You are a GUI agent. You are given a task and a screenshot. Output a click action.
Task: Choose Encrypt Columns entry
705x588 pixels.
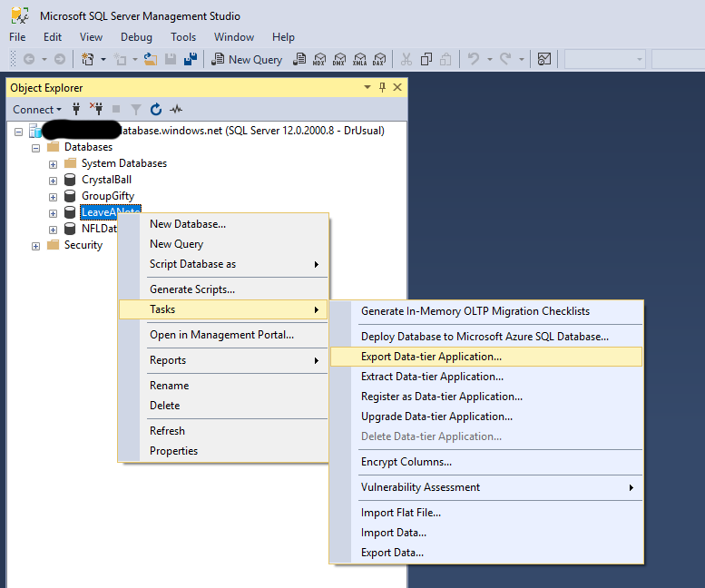pyautogui.click(x=486, y=462)
